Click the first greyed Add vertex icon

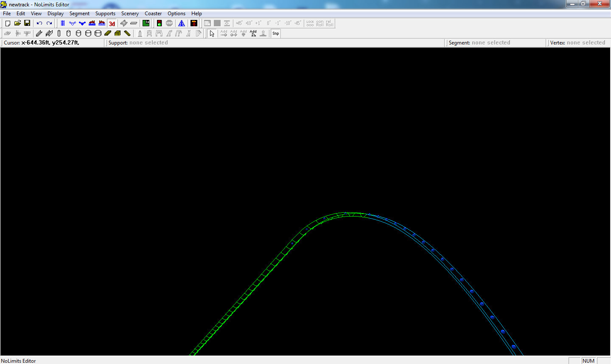click(x=224, y=33)
